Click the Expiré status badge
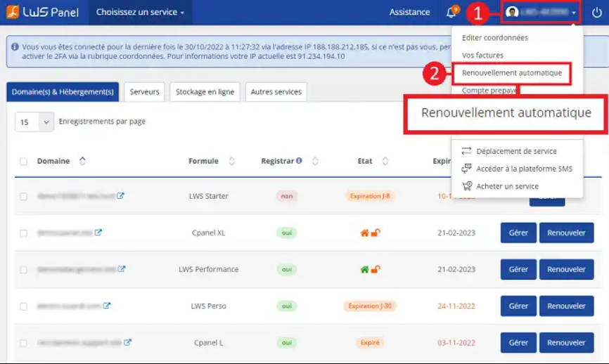The width and height of the screenshot is (609, 364). click(x=370, y=343)
